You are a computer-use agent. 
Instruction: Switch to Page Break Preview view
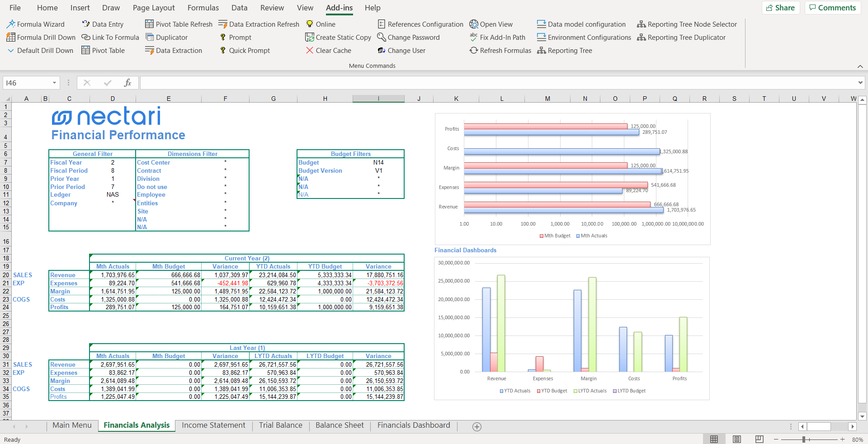tap(759, 439)
